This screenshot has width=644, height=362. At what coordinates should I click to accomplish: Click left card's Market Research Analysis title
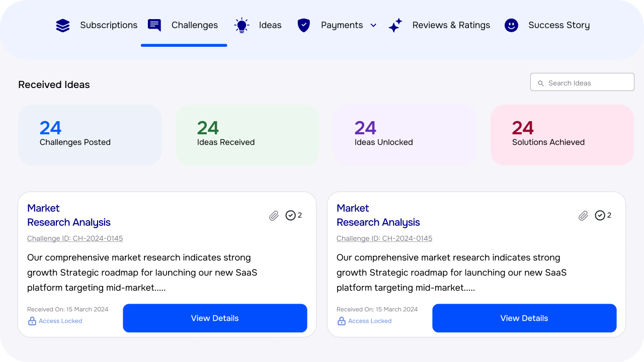click(69, 215)
